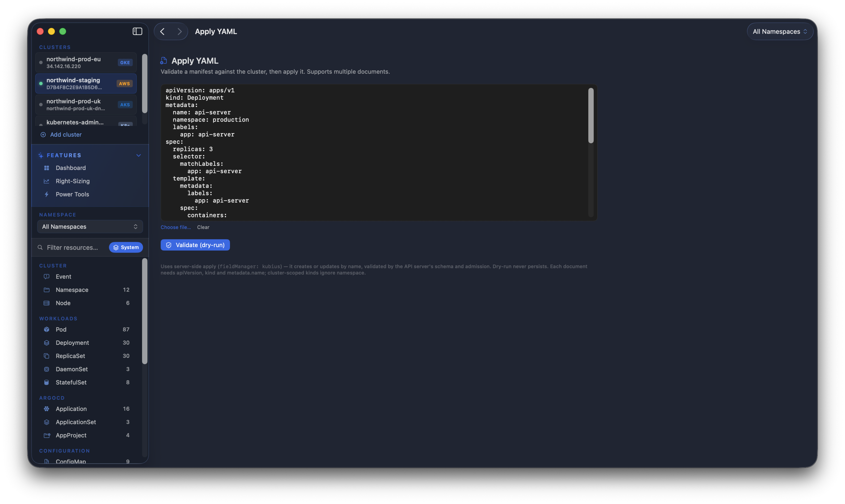Viewport: 845px width, 504px height.
Task: Toggle the sidebar panel icon
Action: pos(137,32)
